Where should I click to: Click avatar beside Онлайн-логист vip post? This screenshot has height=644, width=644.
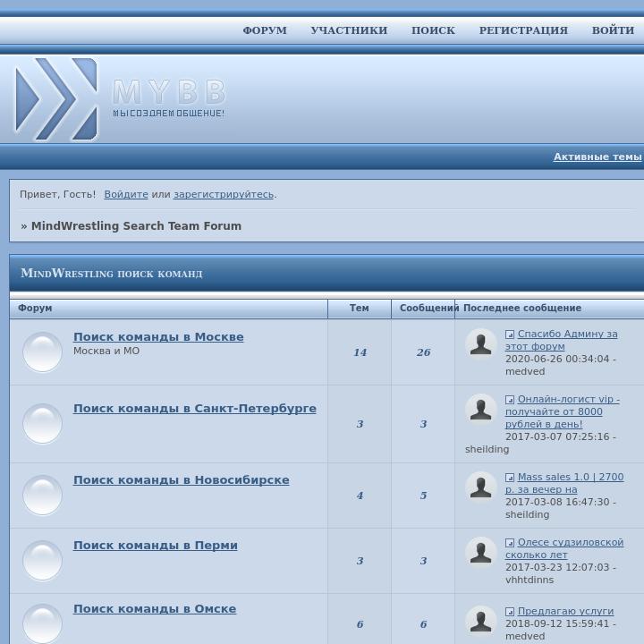[480, 409]
